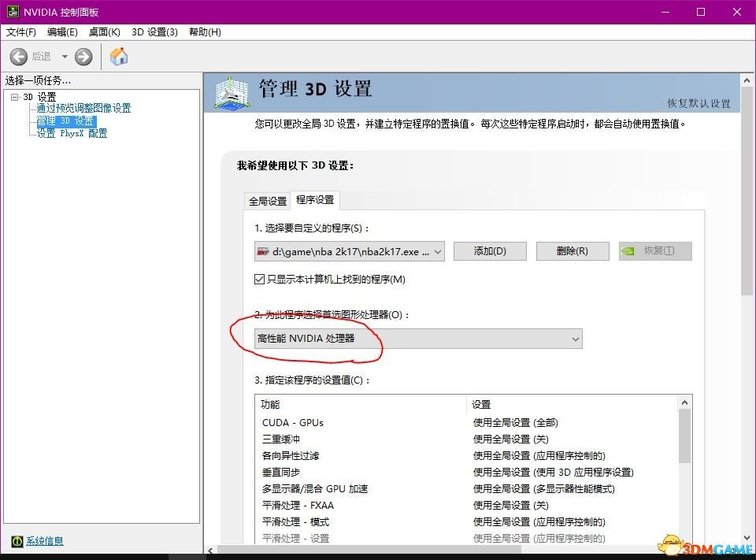This screenshot has height=560, width=756.
Task: Maximize the NVIDIA Control Panel window
Action: tap(701, 12)
